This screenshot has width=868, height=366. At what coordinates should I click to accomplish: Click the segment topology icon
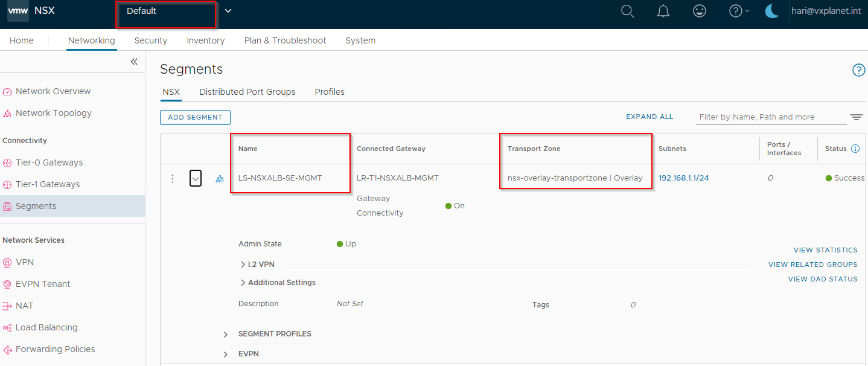(x=220, y=179)
